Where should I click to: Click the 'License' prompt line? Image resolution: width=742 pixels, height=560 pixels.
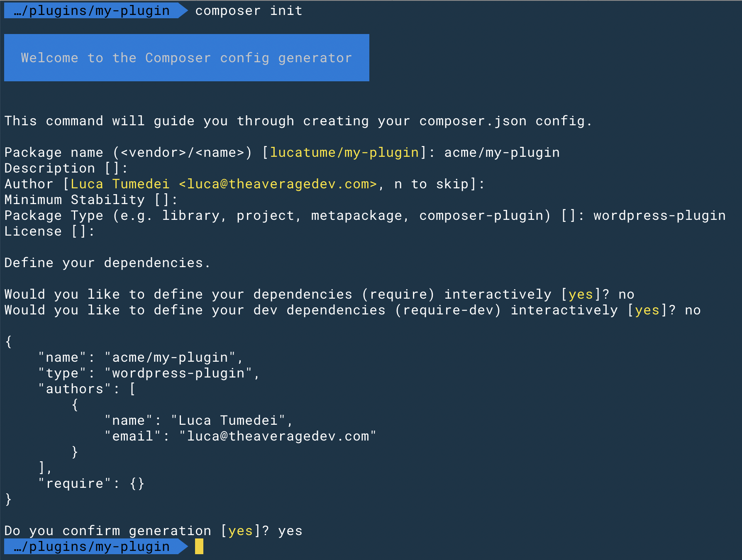(49, 231)
